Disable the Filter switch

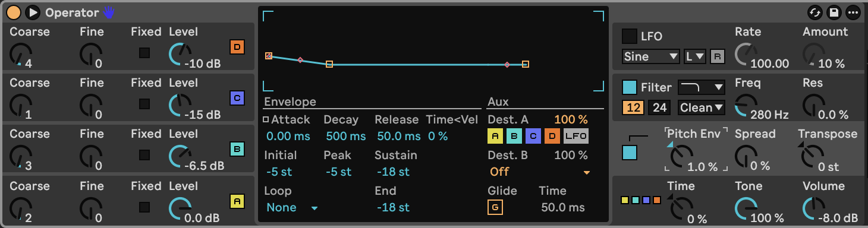coord(629,88)
